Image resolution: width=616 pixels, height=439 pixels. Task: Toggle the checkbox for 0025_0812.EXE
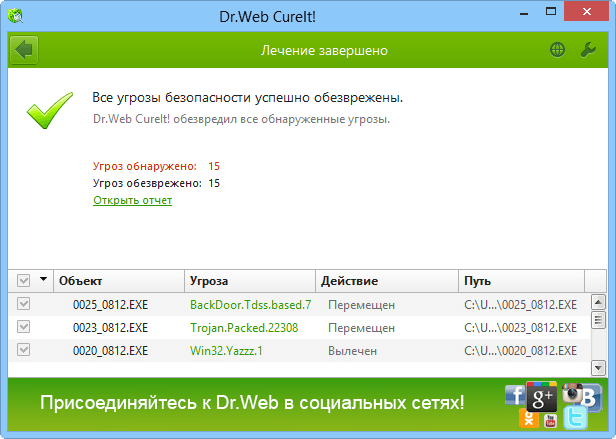pos(24,304)
